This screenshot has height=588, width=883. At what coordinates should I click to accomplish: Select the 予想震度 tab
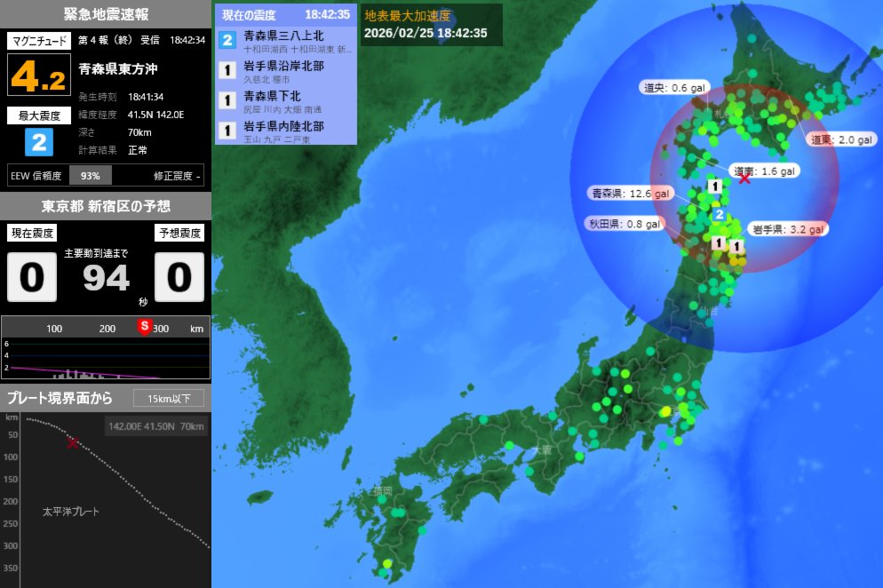click(x=180, y=233)
